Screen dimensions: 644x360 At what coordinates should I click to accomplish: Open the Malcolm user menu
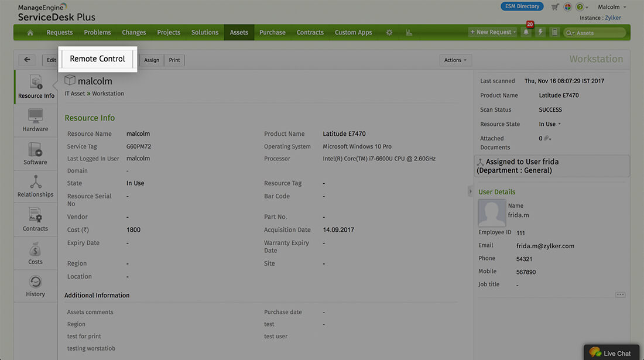(x=612, y=7)
